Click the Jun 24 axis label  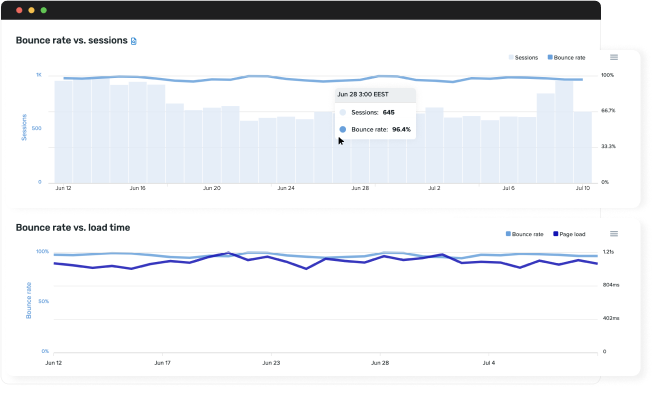(x=286, y=188)
